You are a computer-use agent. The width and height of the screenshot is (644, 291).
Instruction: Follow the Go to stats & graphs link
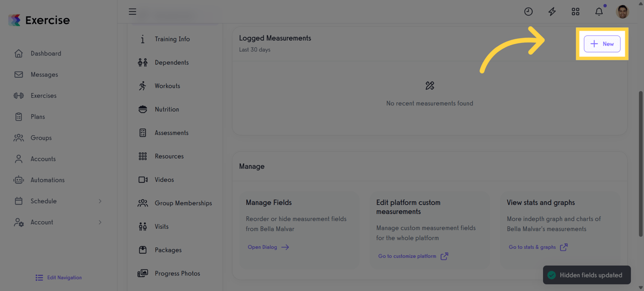click(x=534, y=247)
